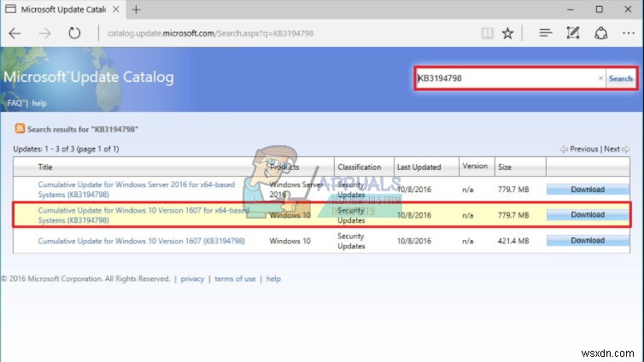Screen dimensions: 644x362
Task: Open the help link in the footer
Action: [x=273, y=278]
